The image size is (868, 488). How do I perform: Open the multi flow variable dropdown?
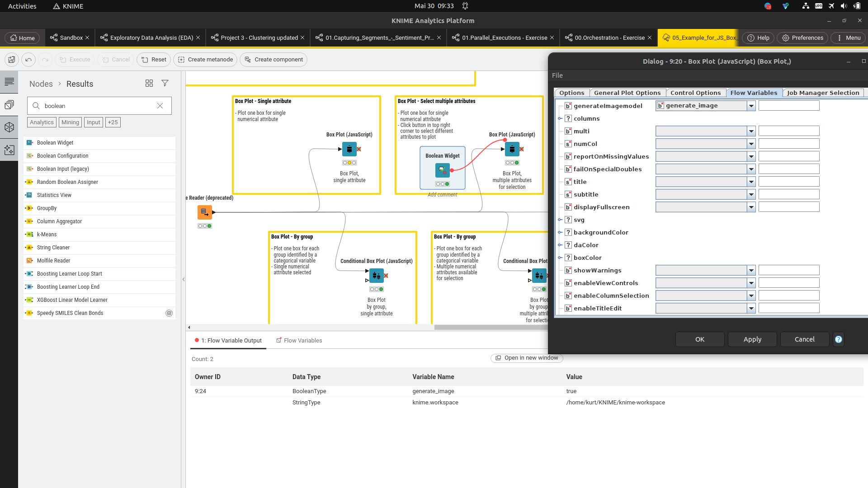[x=751, y=131]
